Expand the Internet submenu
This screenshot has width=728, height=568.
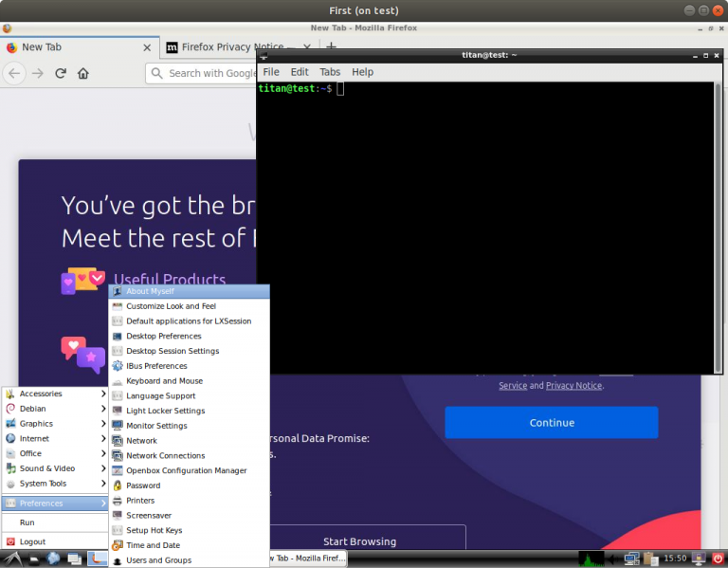pyautogui.click(x=55, y=439)
